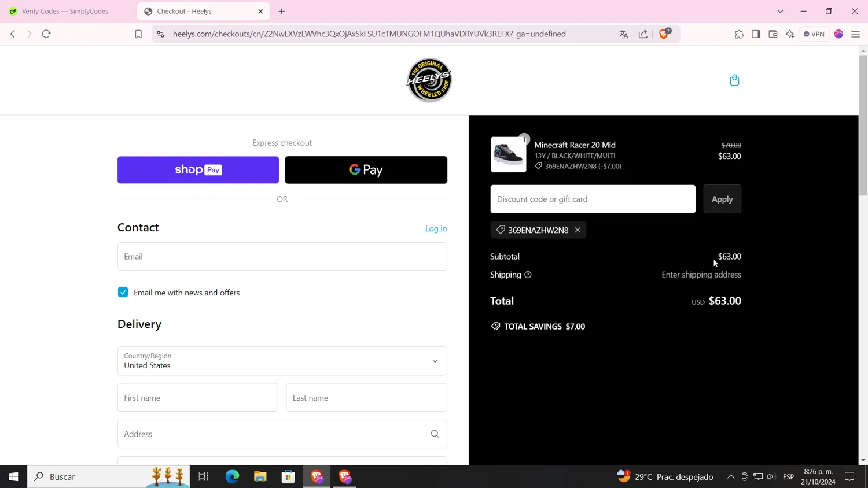Screen dimensions: 868x488
Task: Open site information icon in address bar
Action: [x=160, y=34]
